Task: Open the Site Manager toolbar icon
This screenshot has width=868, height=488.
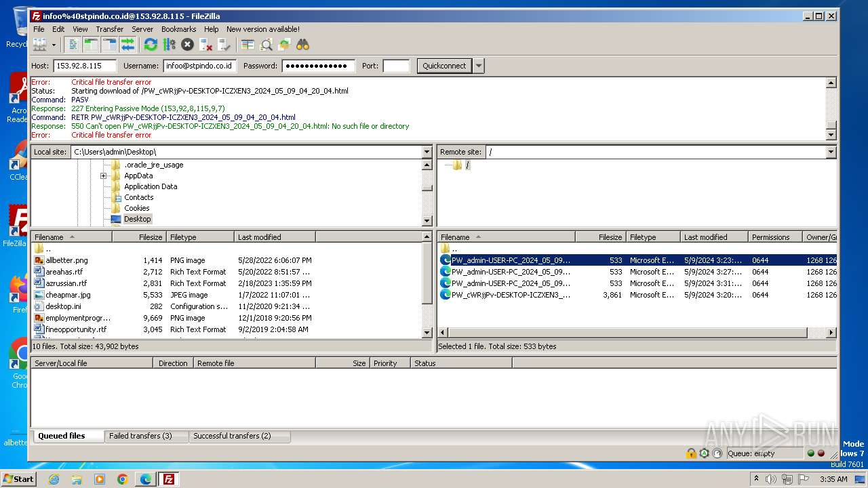Action: tap(40, 45)
